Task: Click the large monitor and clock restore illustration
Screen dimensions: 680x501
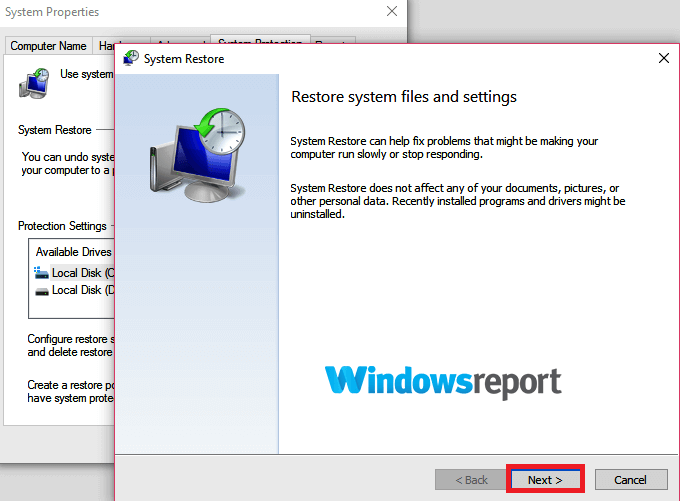Action: (x=198, y=155)
